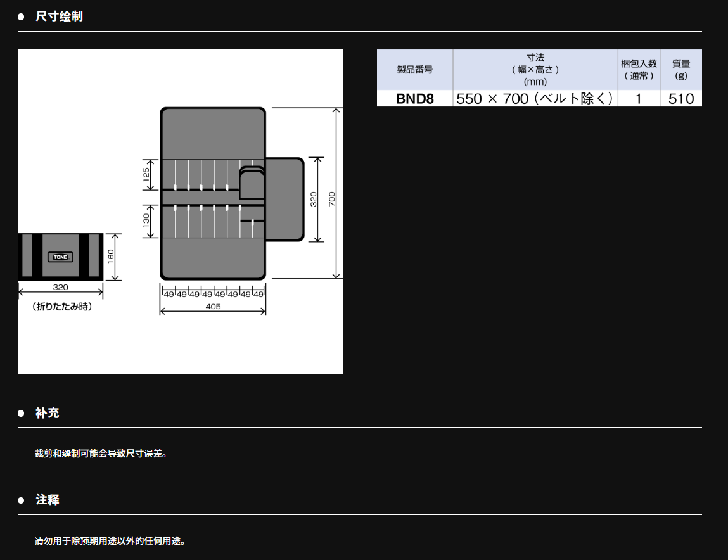Click the 質量 (g) column header
This screenshot has width=728, height=560.
pyautogui.click(x=681, y=70)
